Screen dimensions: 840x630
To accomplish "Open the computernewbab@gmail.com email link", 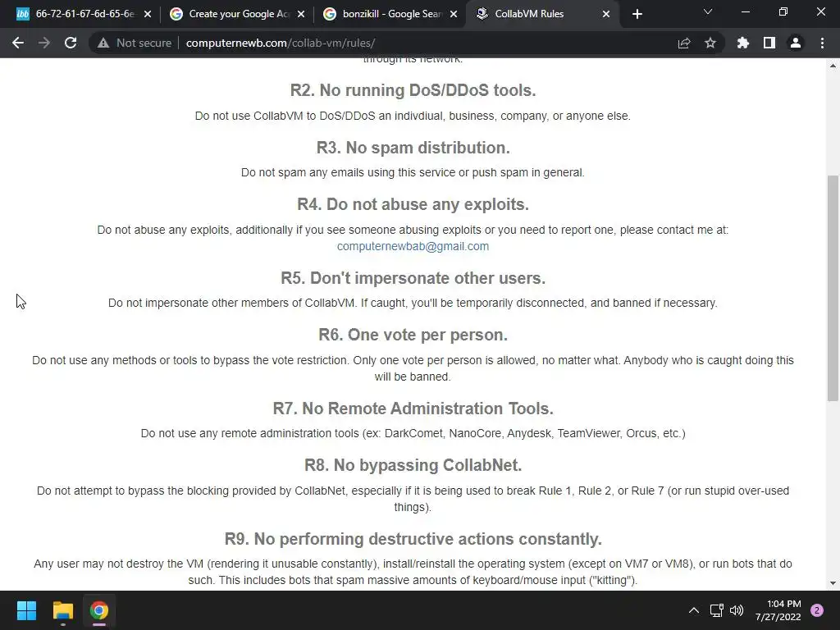I will click(x=413, y=246).
